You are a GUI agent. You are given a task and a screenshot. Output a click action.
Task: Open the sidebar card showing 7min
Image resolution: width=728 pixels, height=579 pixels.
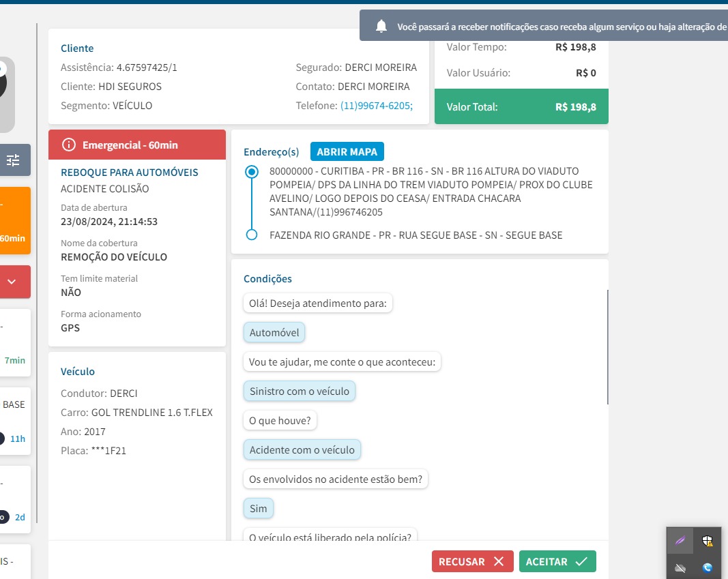click(x=14, y=342)
